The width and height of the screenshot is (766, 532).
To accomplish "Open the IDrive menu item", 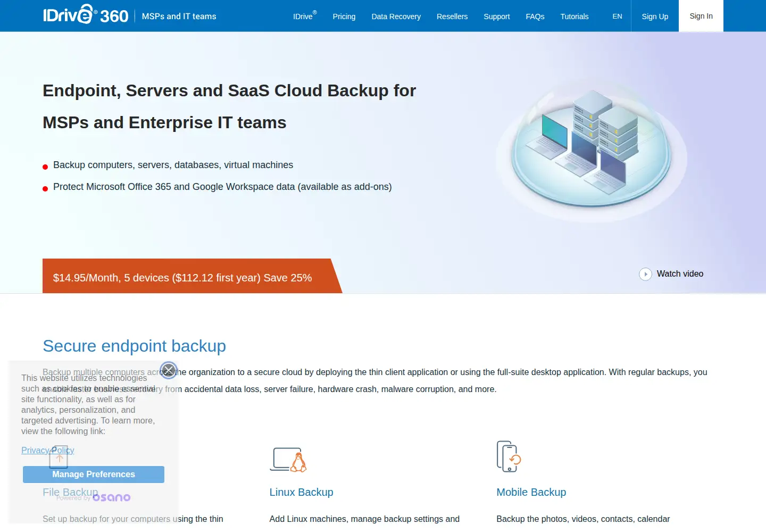I will coord(305,16).
